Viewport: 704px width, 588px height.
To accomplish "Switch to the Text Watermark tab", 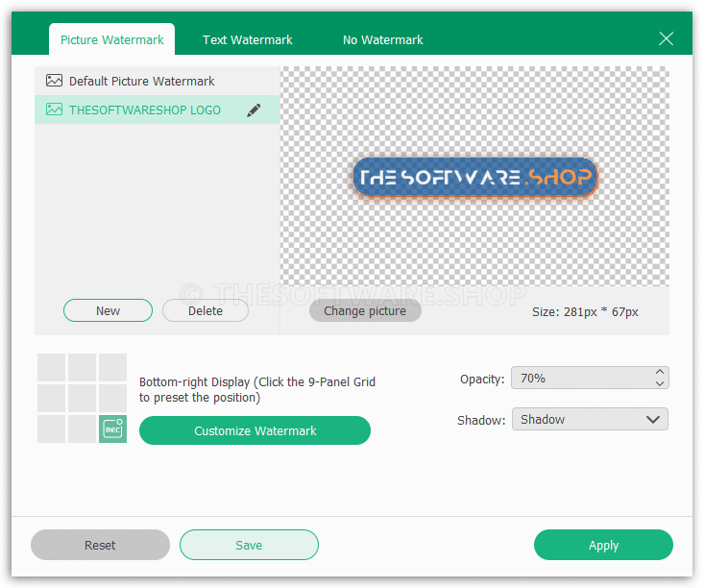I will pos(248,40).
